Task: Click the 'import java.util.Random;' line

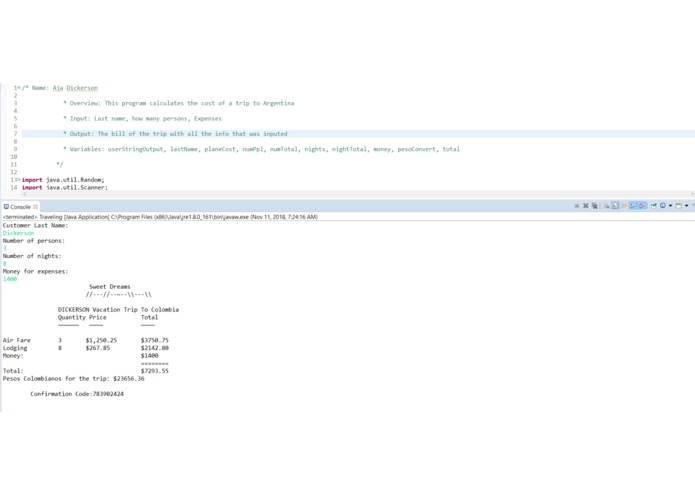Action: [x=63, y=180]
